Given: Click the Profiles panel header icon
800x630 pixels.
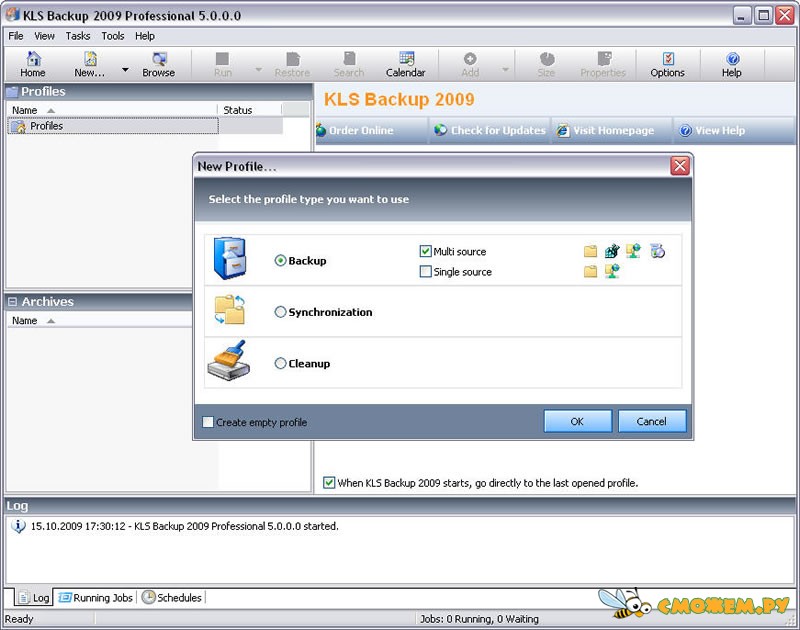Looking at the screenshot, I should (x=12, y=92).
